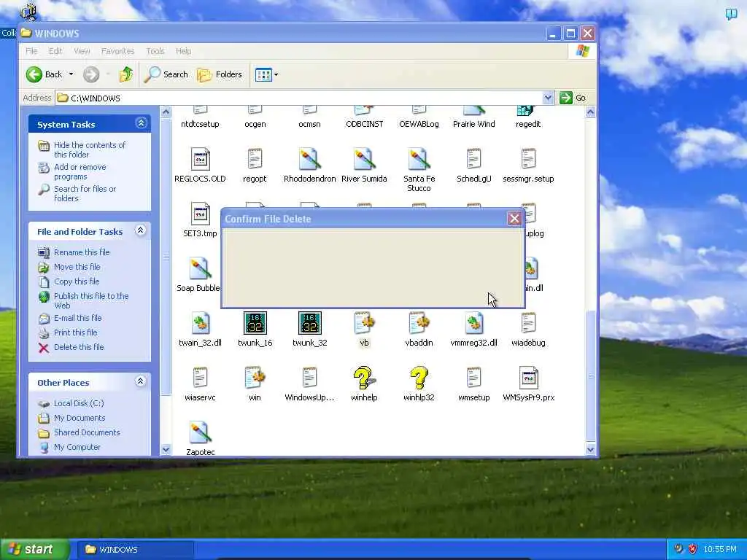Image resolution: width=747 pixels, height=560 pixels.
Task: Select the twunk_32 application icon
Action: coord(309,323)
